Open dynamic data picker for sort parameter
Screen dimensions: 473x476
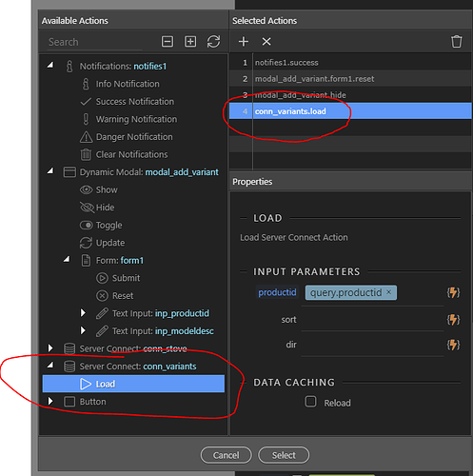click(x=453, y=320)
